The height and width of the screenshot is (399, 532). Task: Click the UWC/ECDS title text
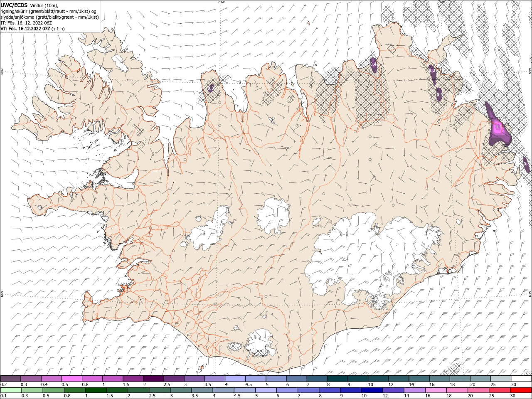click(x=14, y=5)
